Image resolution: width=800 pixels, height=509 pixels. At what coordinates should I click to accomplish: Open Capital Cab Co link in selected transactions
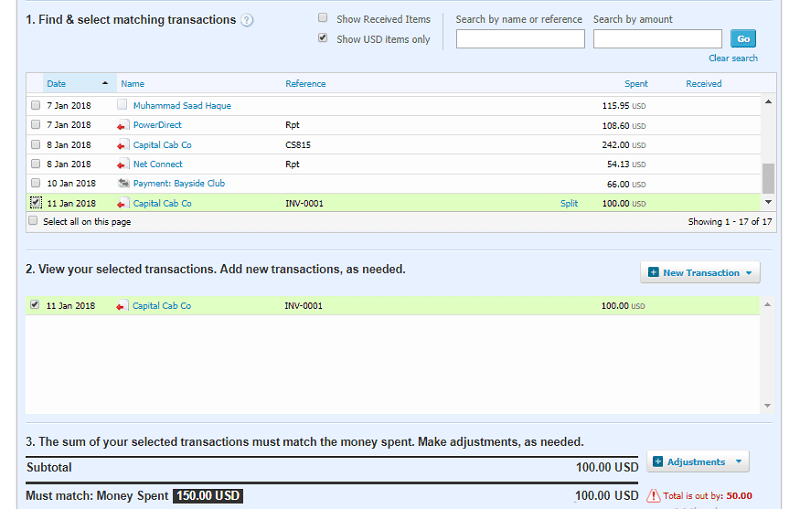[162, 306]
